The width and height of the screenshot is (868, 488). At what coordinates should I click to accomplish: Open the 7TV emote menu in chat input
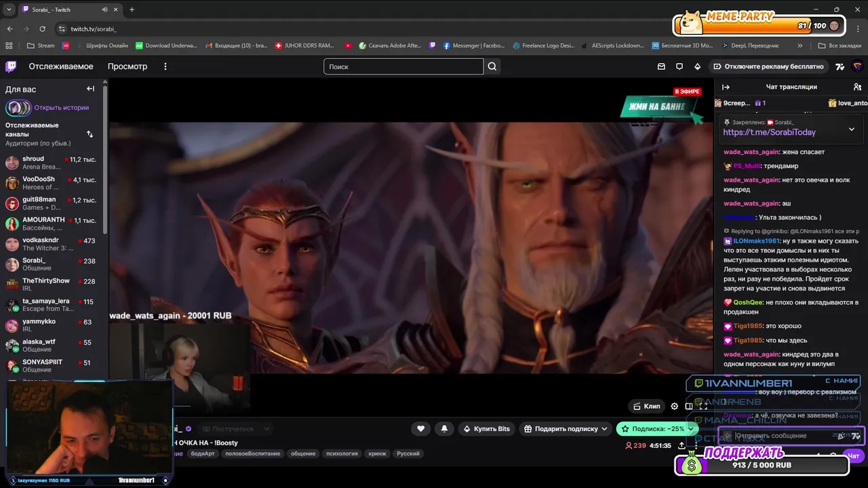point(856,436)
